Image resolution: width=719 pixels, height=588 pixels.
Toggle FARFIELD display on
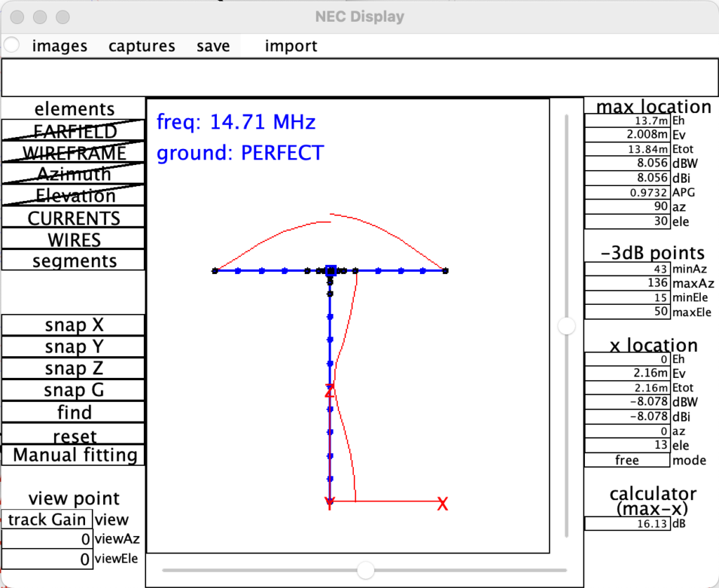73,131
